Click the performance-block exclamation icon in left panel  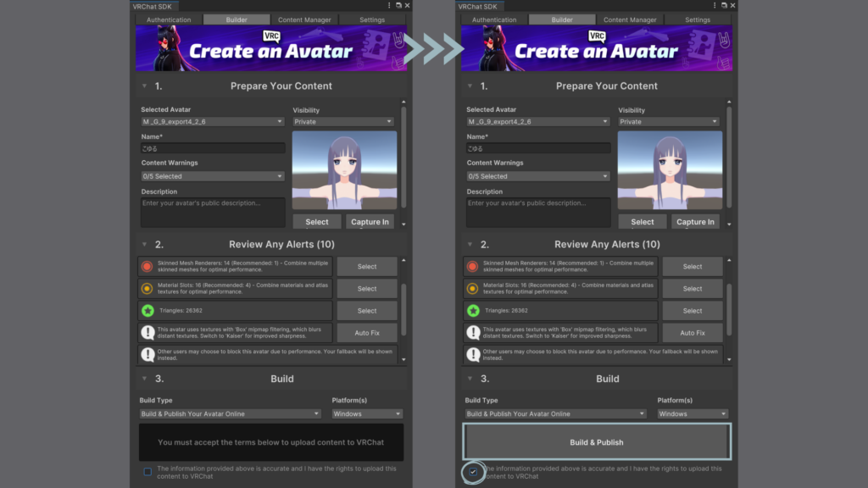(147, 355)
